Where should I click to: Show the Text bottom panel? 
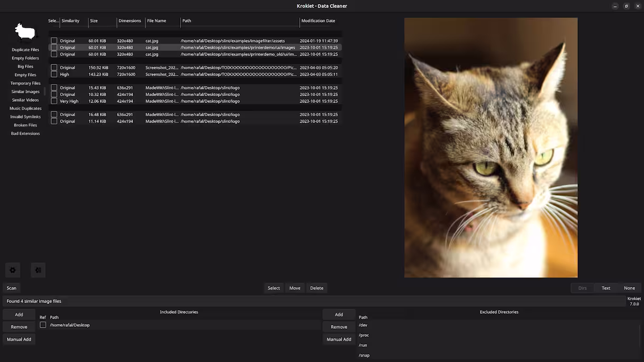pos(606,288)
